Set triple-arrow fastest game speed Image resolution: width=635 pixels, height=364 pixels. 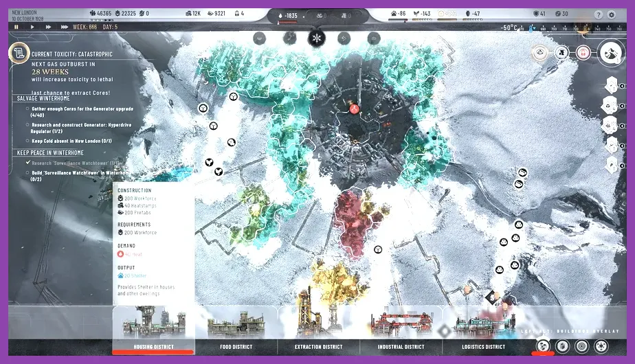click(x=65, y=27)
